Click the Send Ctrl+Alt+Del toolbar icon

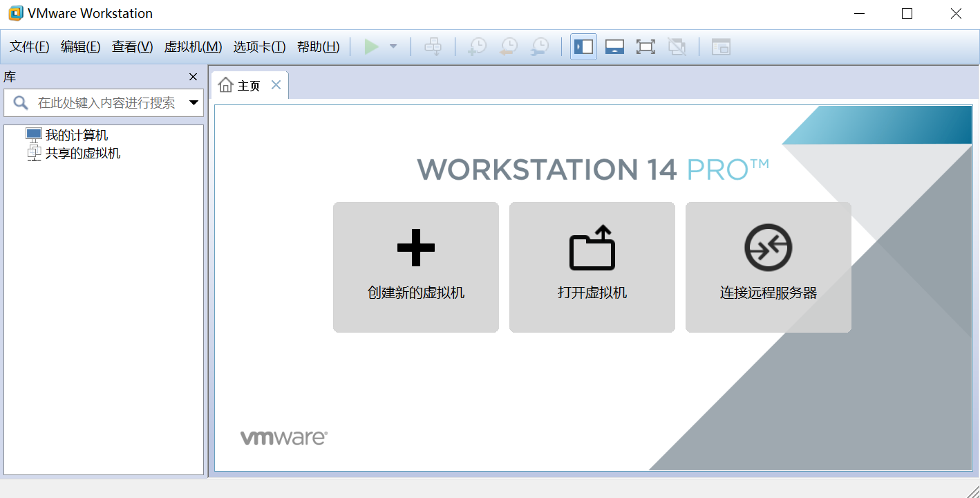[433, 47]
